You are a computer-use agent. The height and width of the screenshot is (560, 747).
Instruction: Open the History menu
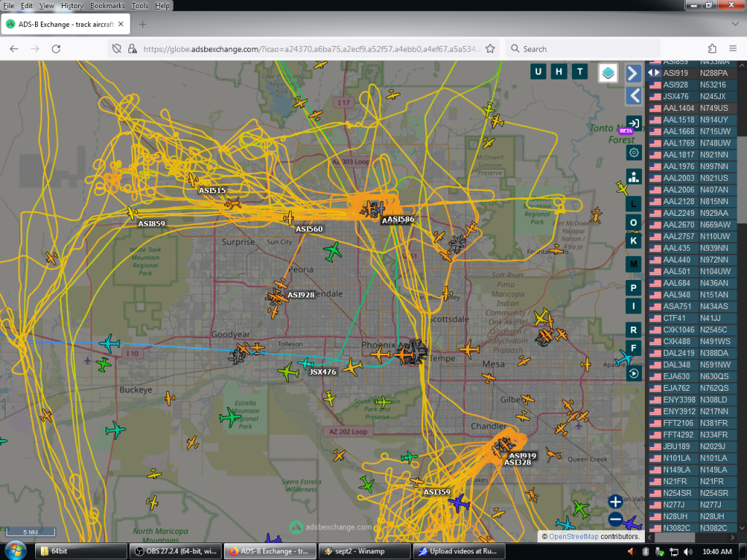point(72,6)
